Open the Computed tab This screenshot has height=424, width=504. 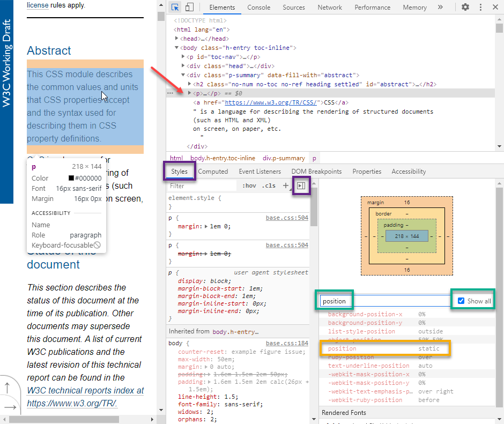[213, 172]
